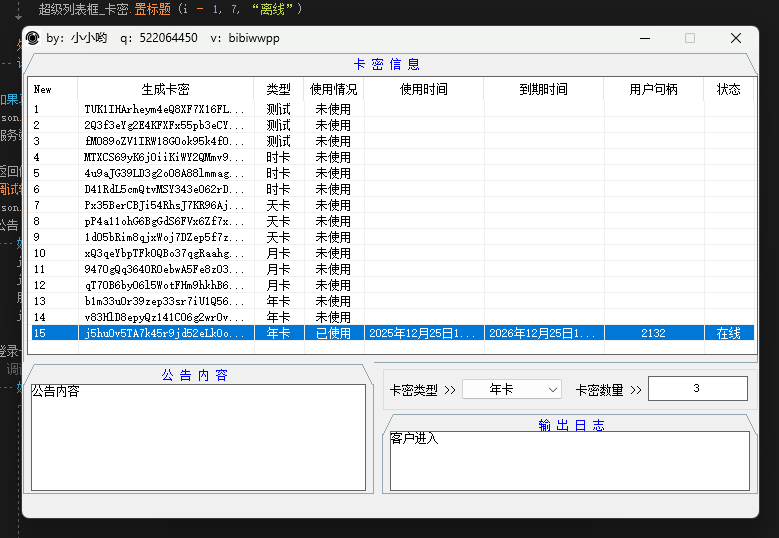Select row 4 时卡 key starting MTXCS69

click(164, 157)
